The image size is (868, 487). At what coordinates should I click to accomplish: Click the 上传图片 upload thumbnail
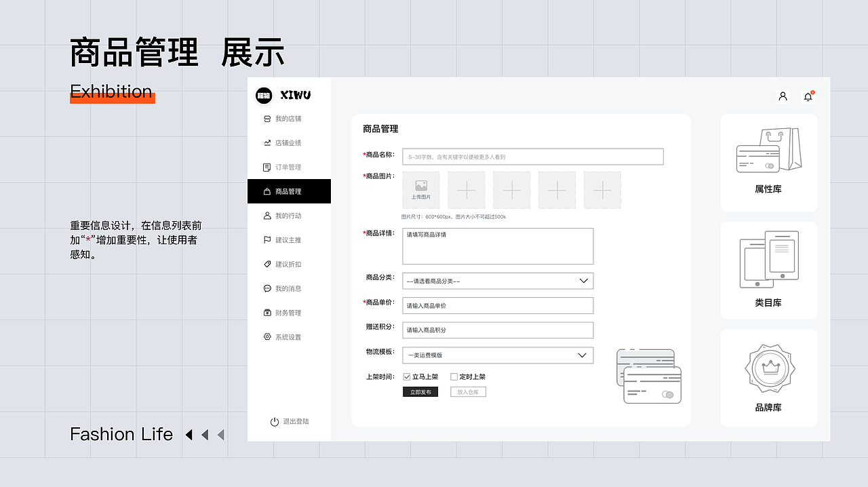420,190
